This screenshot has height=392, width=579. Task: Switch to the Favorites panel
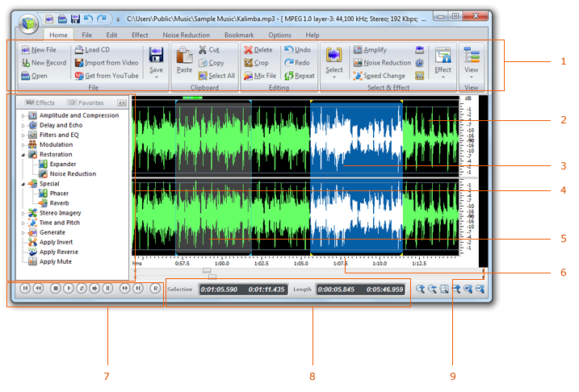pos(86,103)
